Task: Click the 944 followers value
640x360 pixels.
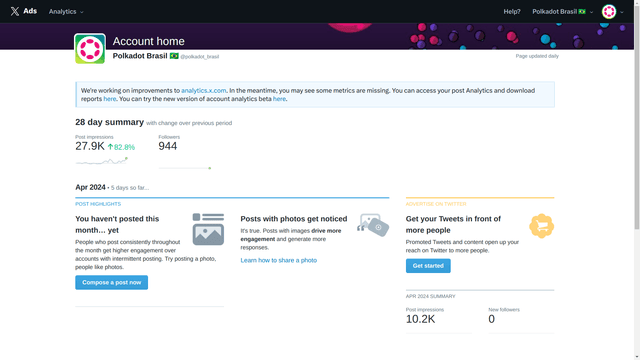Action: [x=168, y=146]
